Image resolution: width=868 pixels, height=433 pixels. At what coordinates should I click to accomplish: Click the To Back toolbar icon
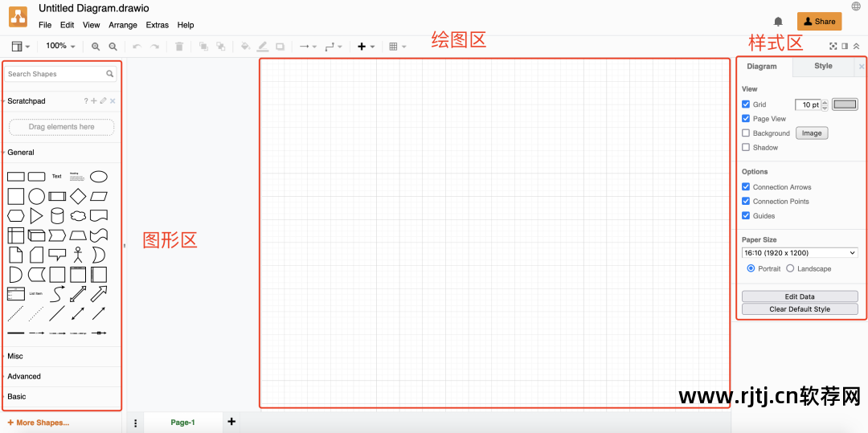click(220, 47)
